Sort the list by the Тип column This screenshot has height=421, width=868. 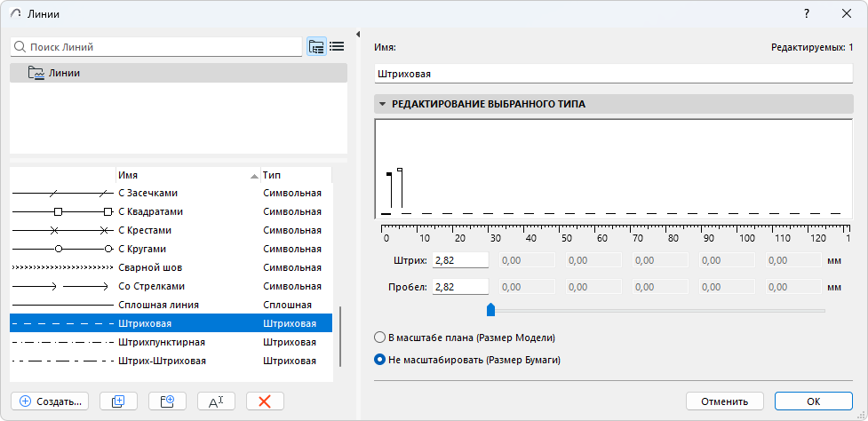point(296,175)
